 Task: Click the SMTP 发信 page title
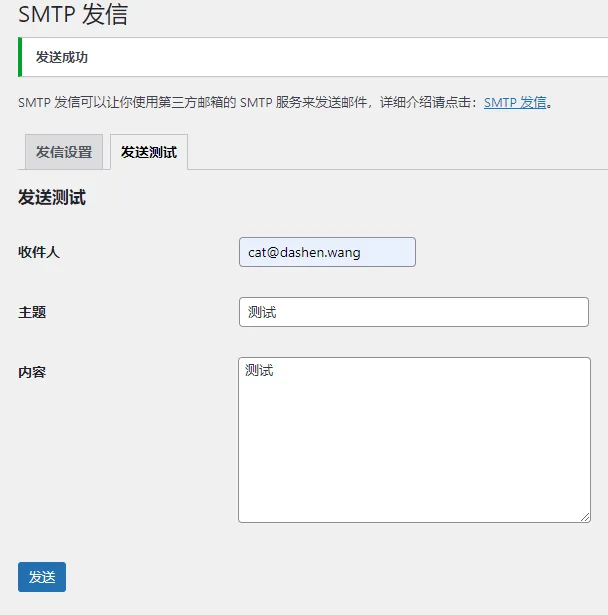[73, 15]
